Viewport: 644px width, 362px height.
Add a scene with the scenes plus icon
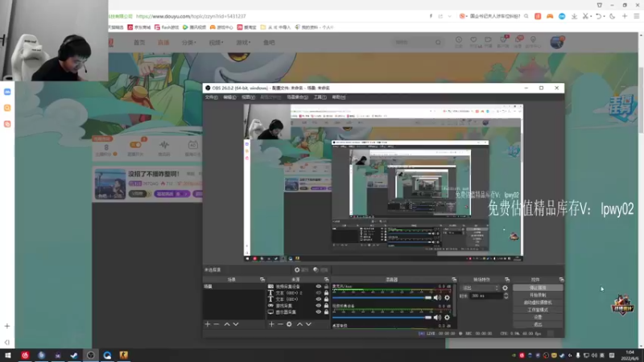tap(208, 324)
